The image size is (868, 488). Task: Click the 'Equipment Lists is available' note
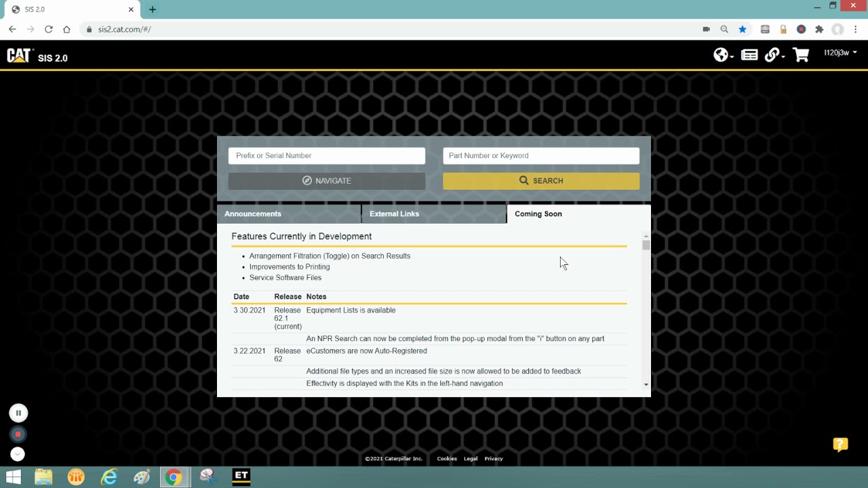point(351,310)
